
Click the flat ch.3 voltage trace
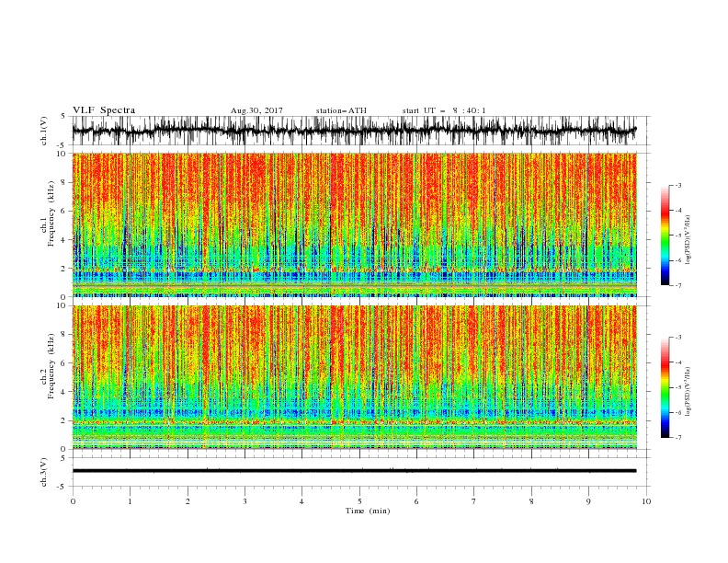tap(354, 471)
